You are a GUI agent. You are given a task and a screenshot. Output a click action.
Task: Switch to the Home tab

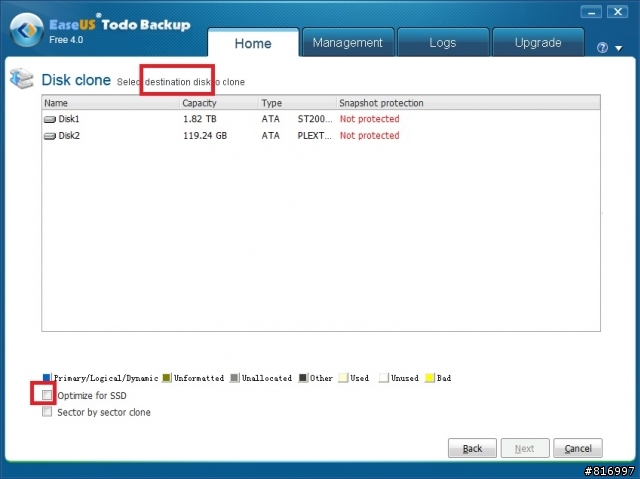[x=253, y=43]
